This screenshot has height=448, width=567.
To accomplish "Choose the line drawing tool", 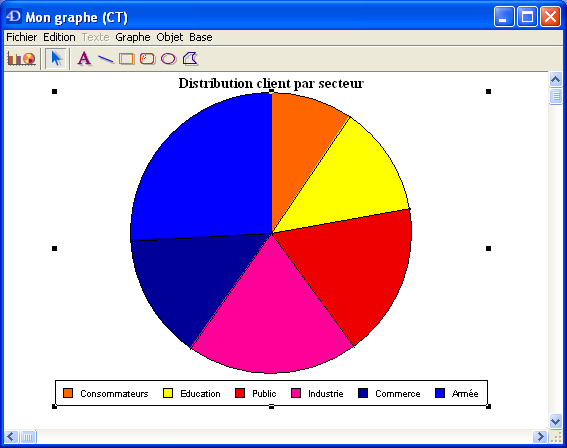I will (x=106, y=59).
